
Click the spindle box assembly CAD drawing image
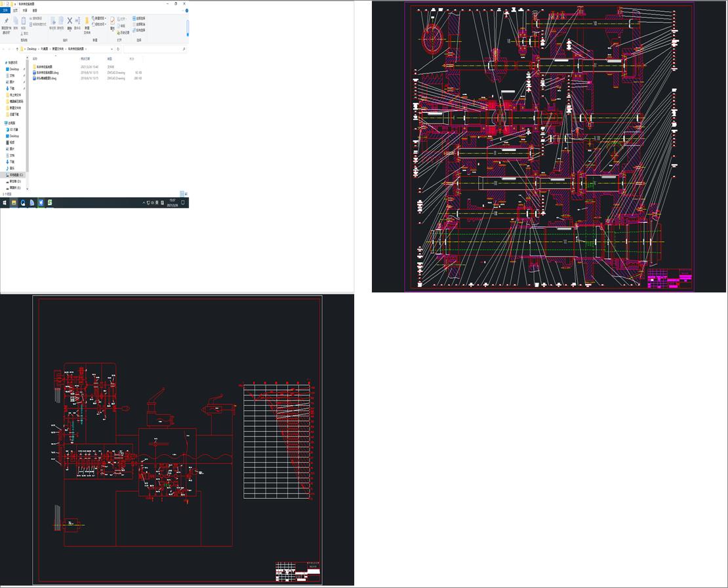549,147
